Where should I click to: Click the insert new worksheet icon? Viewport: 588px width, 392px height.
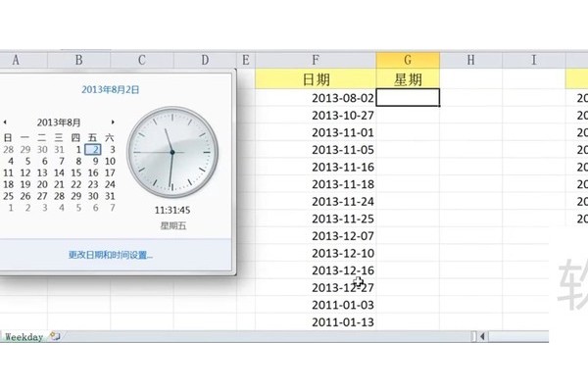(x=55, y=336)
